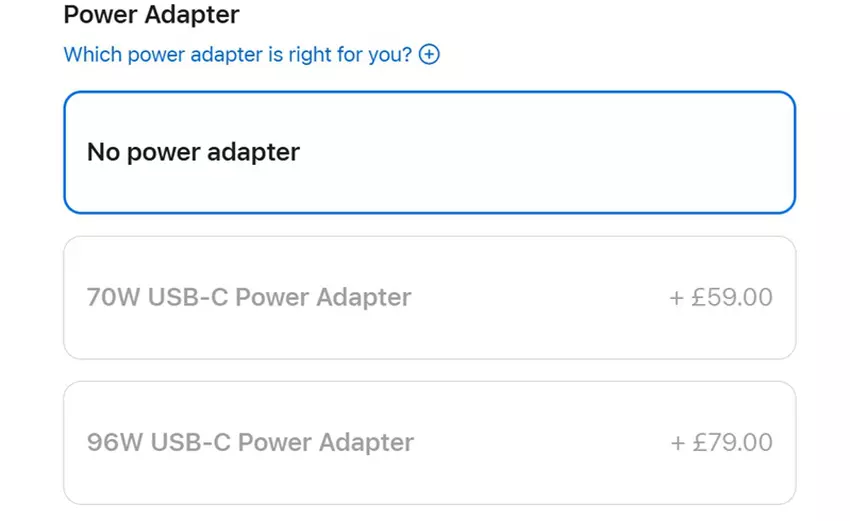Open "Which power adapter is right for you?" link
The height and width of the screenshot is (521, 850).
pos(237,54)
